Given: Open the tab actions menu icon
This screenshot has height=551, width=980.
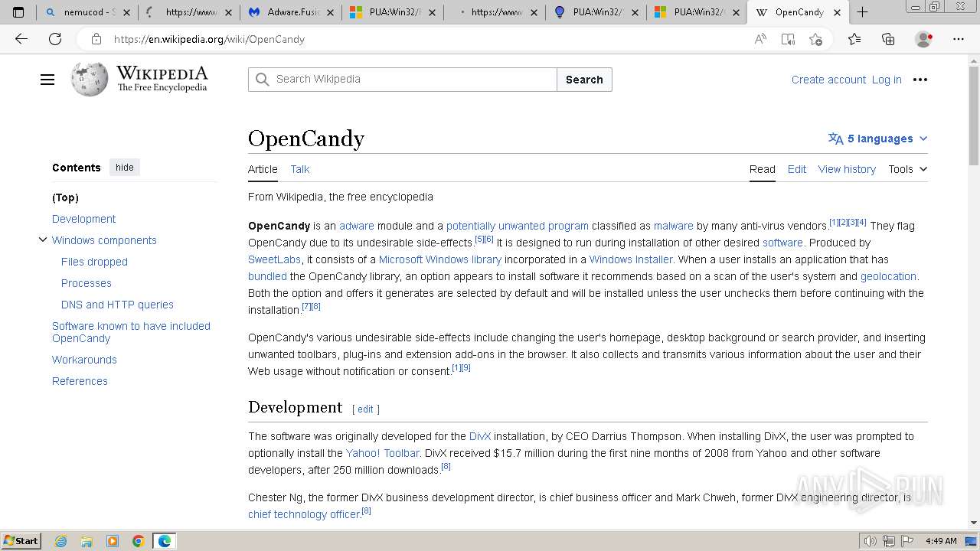Looking at the screenshot, I should [18, 12].
